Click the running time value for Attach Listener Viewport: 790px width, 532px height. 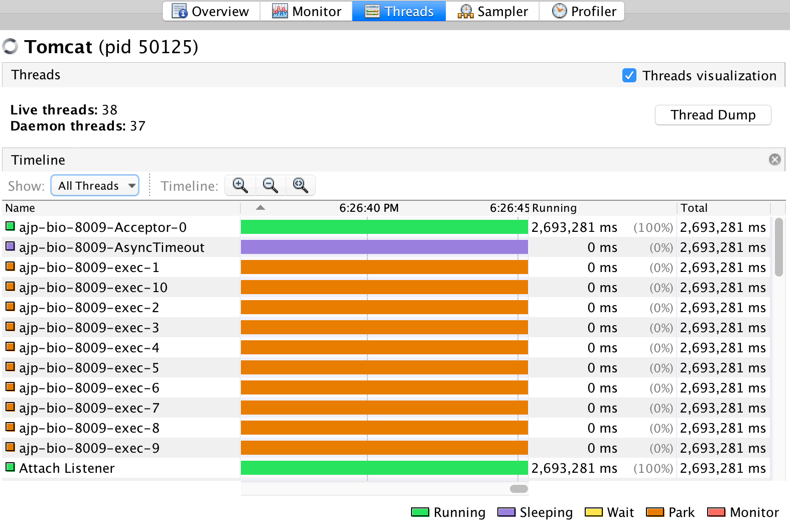coord(574,468)
